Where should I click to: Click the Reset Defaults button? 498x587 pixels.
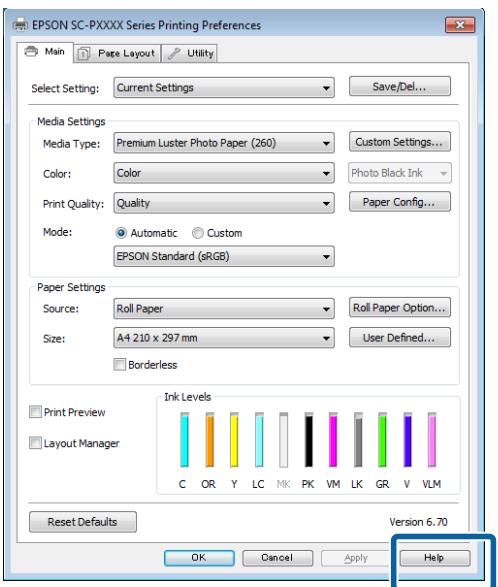tap(83, 522)
